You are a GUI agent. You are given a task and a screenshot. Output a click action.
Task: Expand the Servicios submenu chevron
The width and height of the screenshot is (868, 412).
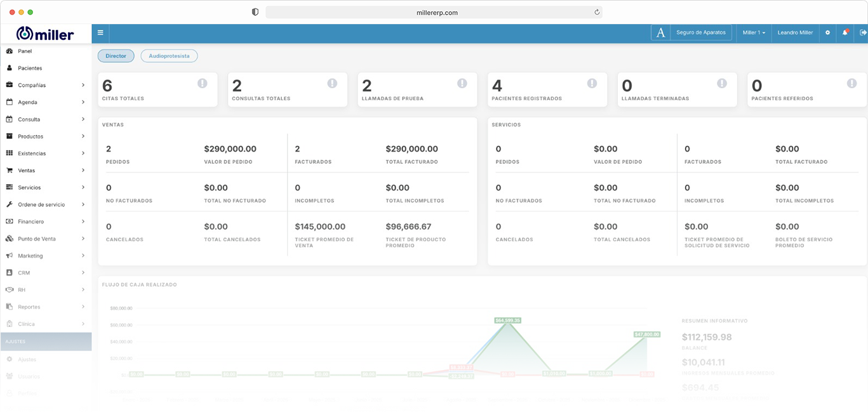[x=83, y=187]
